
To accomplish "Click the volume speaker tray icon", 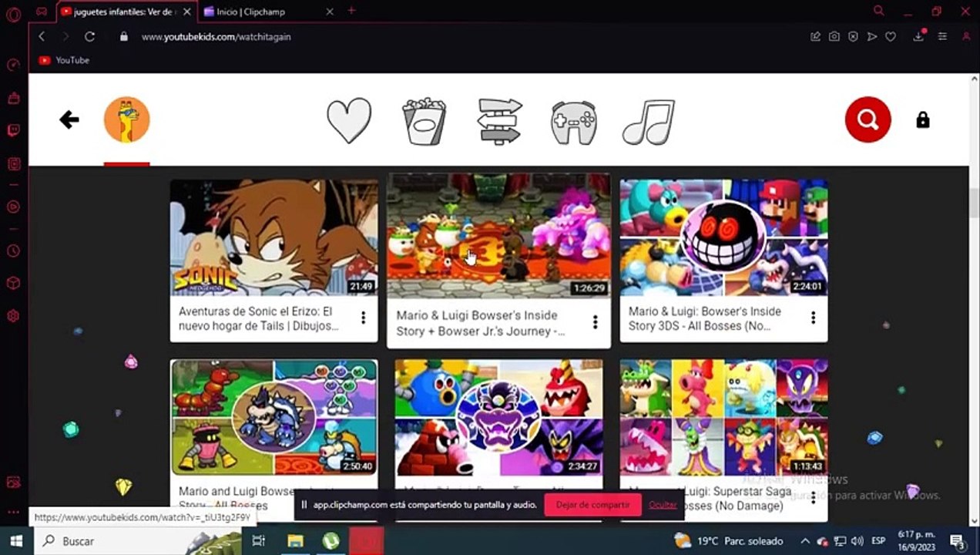I will pos(857,541).
